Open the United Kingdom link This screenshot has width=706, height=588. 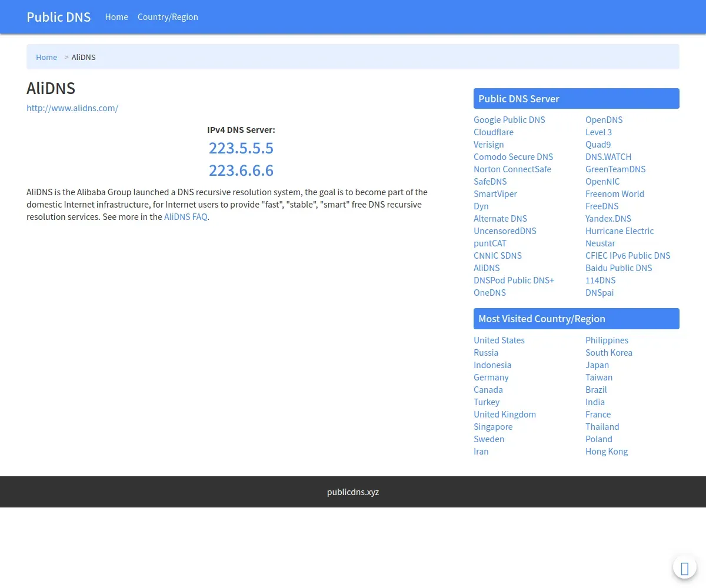tap(505, 415)
